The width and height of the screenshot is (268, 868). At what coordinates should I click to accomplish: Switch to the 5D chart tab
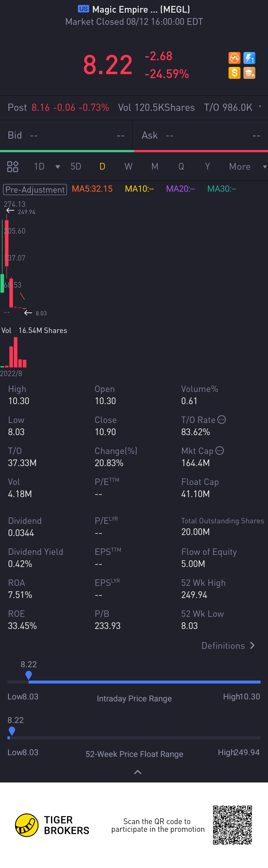[76, 166]
